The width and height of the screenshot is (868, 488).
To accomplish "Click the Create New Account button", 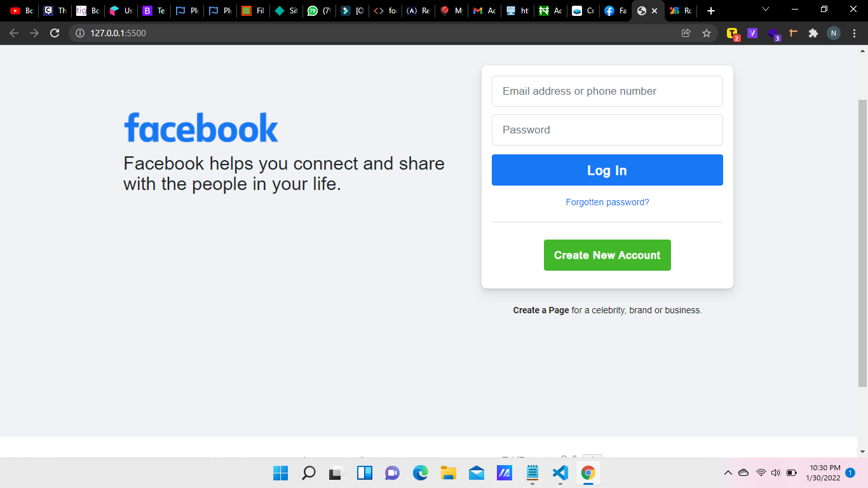I will point(607,255).
